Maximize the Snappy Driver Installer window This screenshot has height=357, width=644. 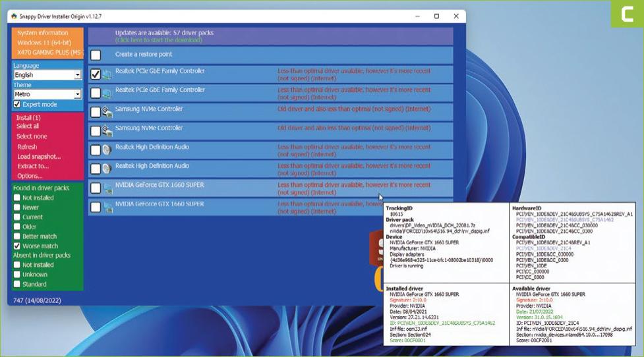436,16
